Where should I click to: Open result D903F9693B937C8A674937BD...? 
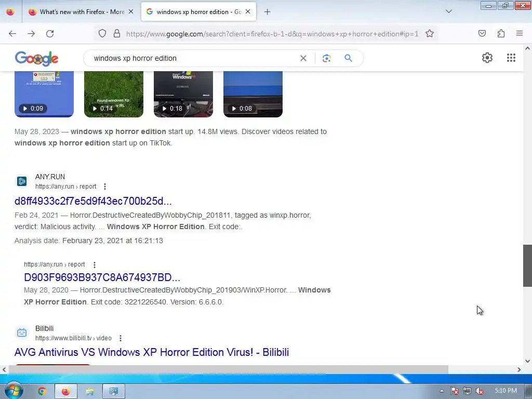point(102,277)
